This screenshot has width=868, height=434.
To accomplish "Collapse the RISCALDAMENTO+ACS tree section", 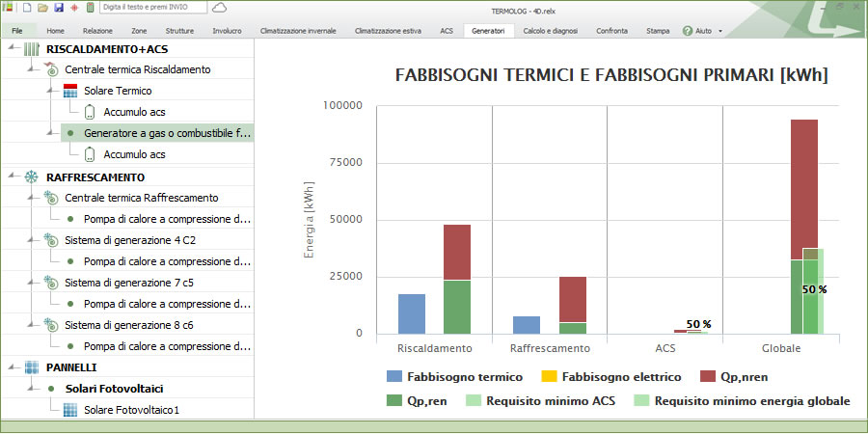I will pyautogui.click(x=11, y=49).
